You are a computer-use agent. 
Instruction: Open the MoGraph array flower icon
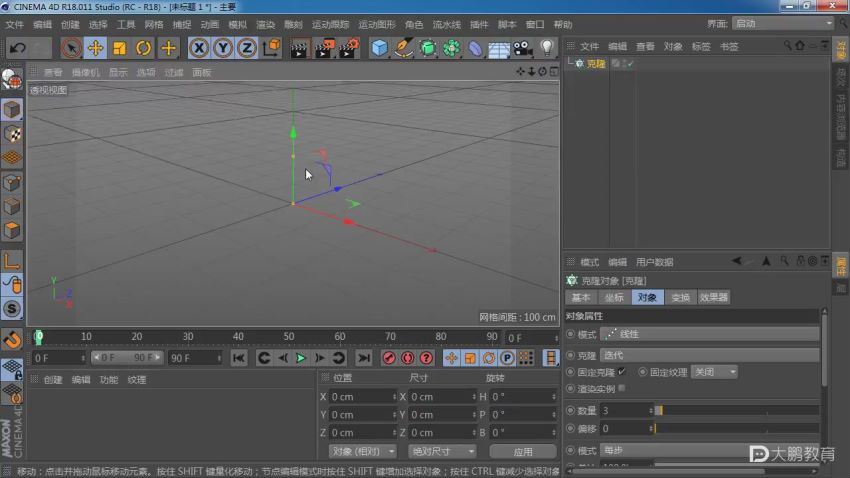451,48
